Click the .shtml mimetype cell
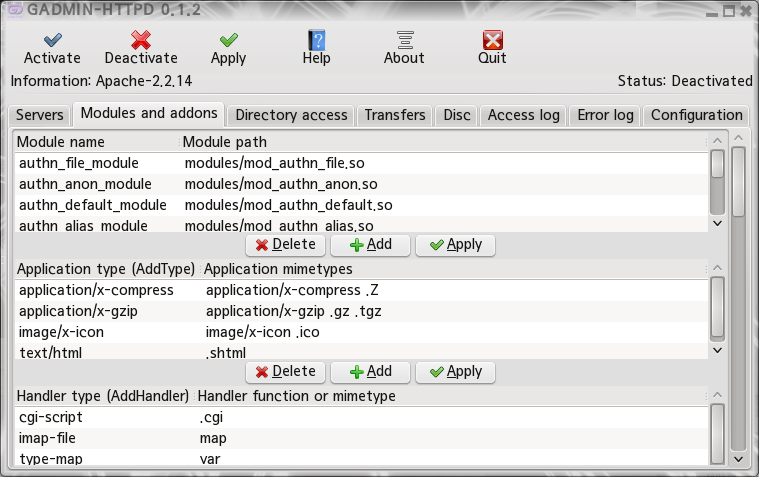 click(x=226, y=353)
